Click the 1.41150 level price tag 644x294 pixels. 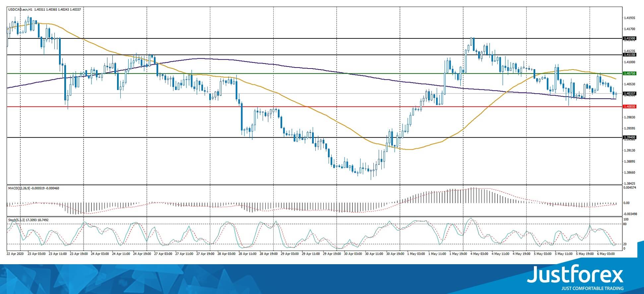pos(629,55)
